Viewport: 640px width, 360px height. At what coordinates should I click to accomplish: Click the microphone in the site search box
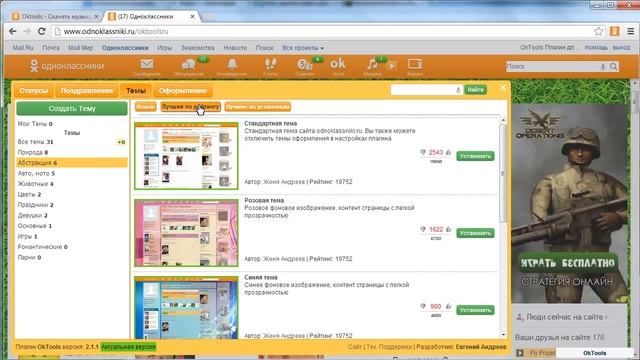pyautogui.click(x=602, y=67)
